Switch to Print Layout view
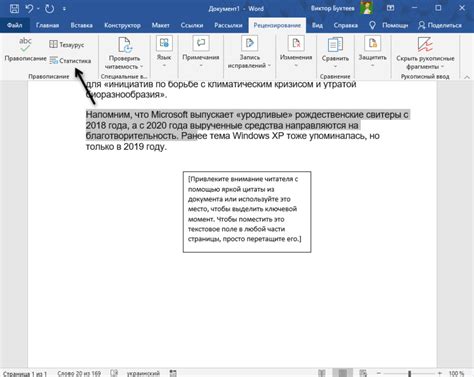This screenshot has height=377, width=474. 343,373
